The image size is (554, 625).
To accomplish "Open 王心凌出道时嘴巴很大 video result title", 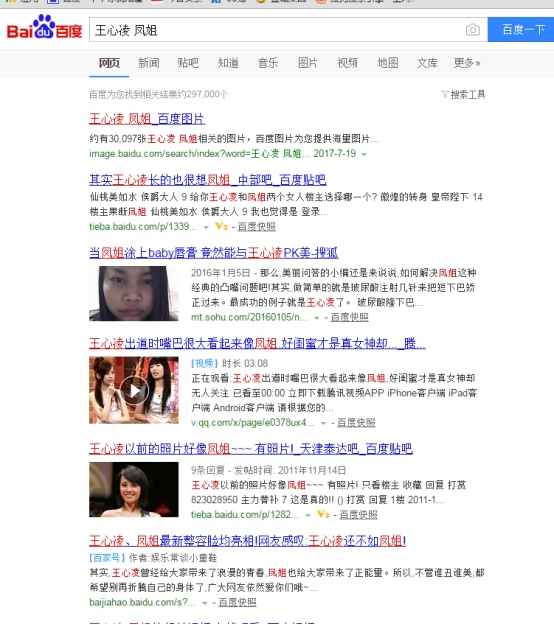I will [x=257, y=343].
